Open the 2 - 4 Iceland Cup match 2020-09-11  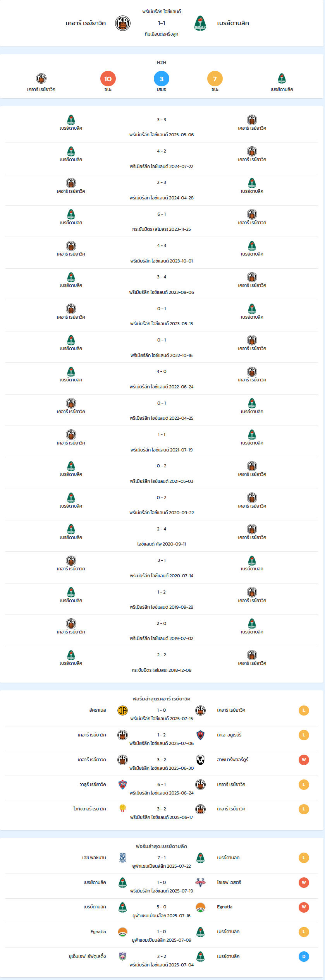coord(162,536)
